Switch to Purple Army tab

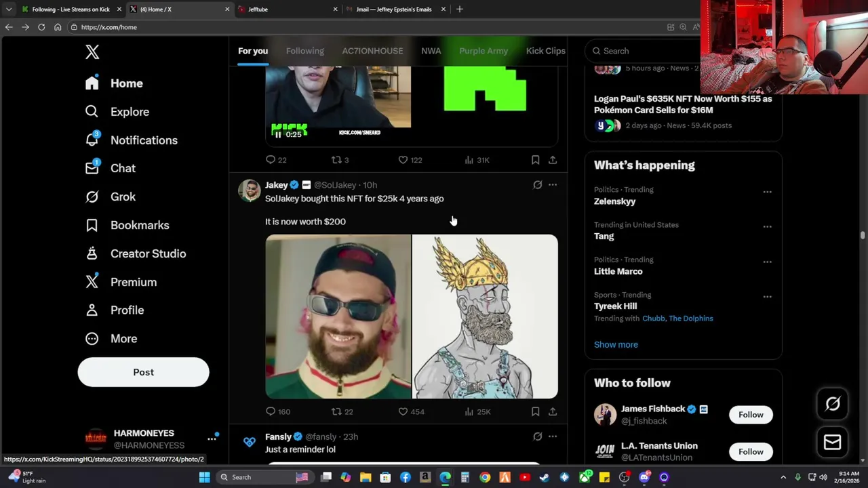pyautogui.click(x=484, y=51)
